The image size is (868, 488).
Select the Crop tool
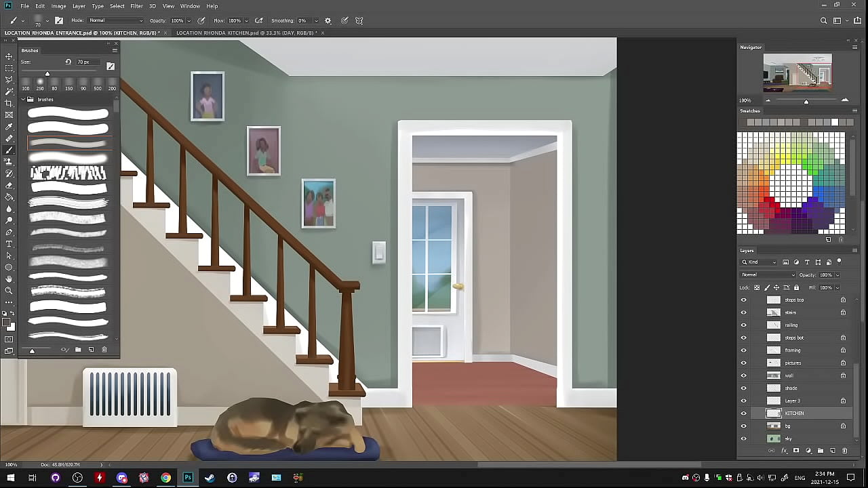pyautogui.click(x=9, y=103)
